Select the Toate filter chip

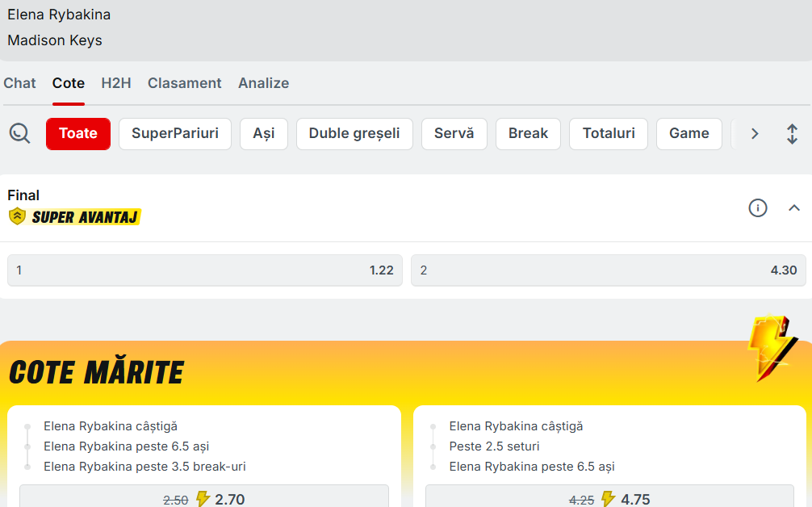click(78, 134)
